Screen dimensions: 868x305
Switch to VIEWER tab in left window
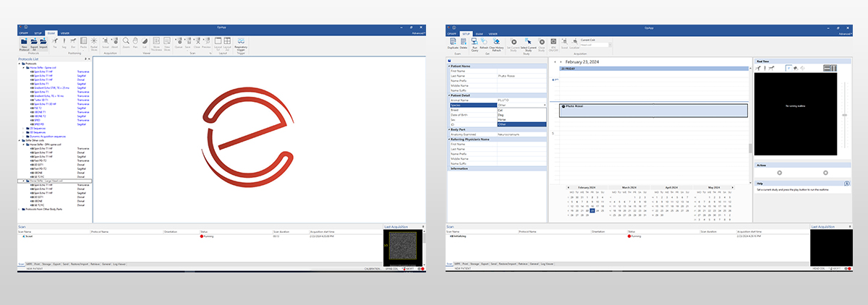coord(65,33)
